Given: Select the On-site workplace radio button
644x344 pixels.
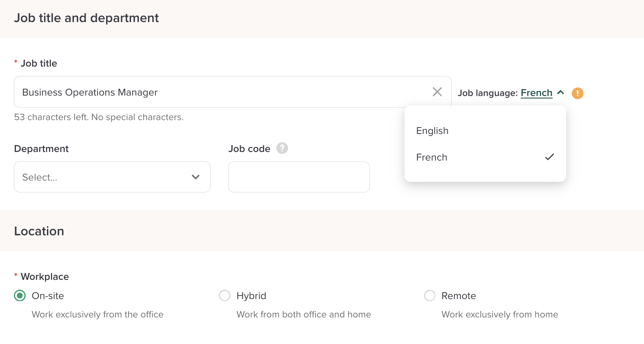Looking at the screenshot, I should (20, 295).
